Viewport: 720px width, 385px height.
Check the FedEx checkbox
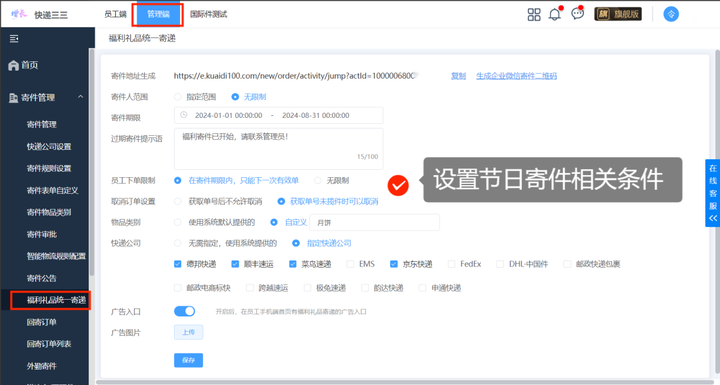pyautogui.click(x=451, y=264)
